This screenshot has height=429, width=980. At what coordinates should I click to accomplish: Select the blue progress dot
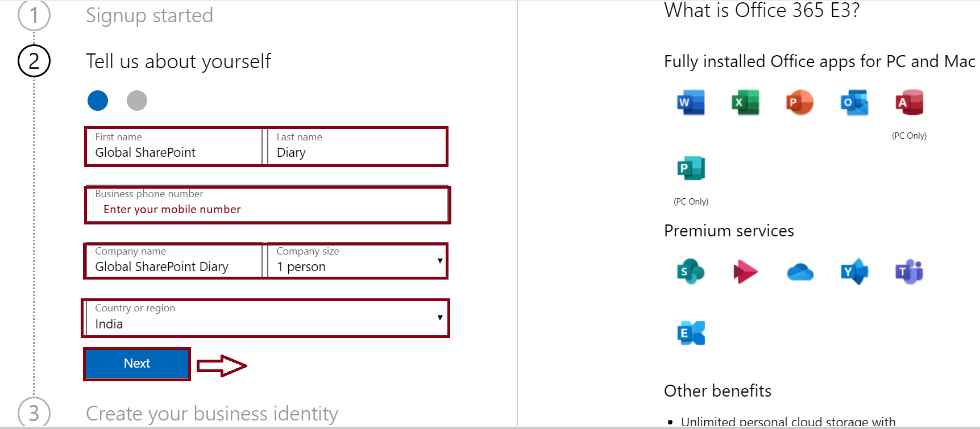(x=98, y=101)
